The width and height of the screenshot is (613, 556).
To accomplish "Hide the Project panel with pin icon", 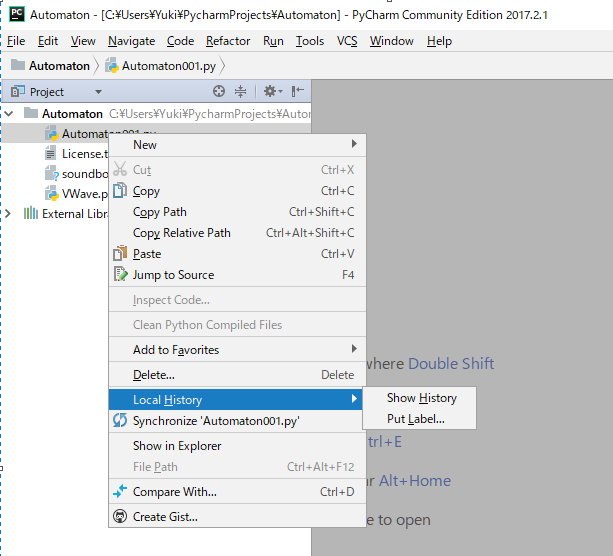I will (298, 91).
